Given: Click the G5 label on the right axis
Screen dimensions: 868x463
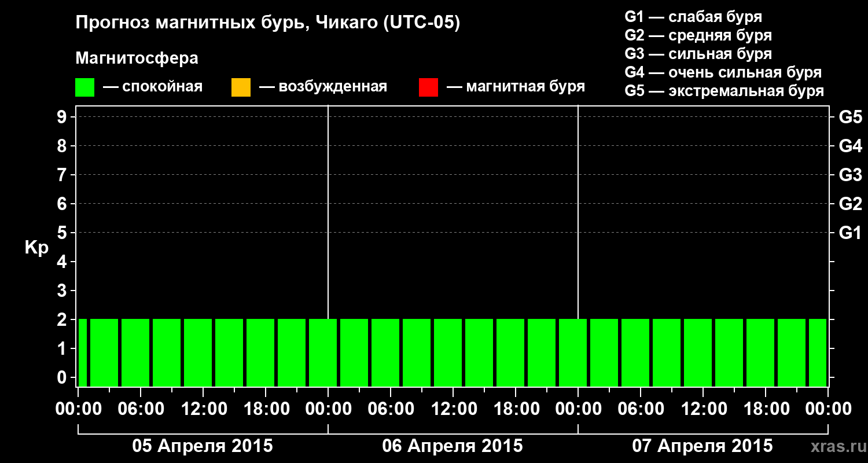Looking at the screenshot, I should [x=851, y=117].
